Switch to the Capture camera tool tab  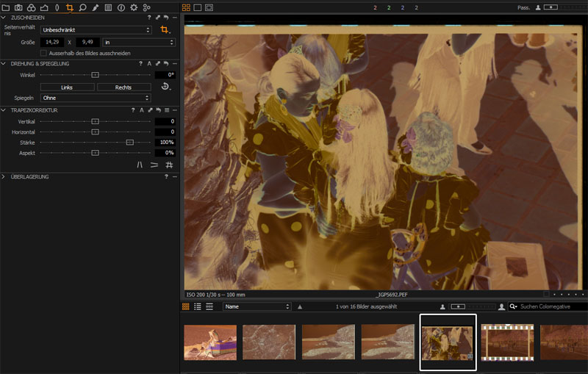18,7
